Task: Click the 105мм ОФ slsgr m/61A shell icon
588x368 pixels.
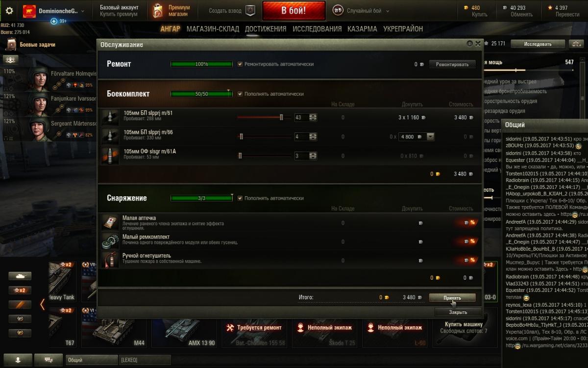Action: [109, 156]
